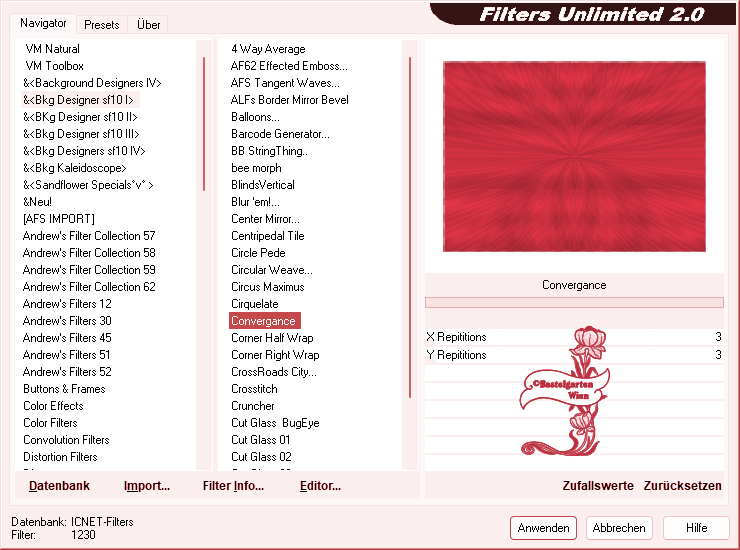Select Andrew's Filters 45
This screenshot has width=740, height=550.
67,338
